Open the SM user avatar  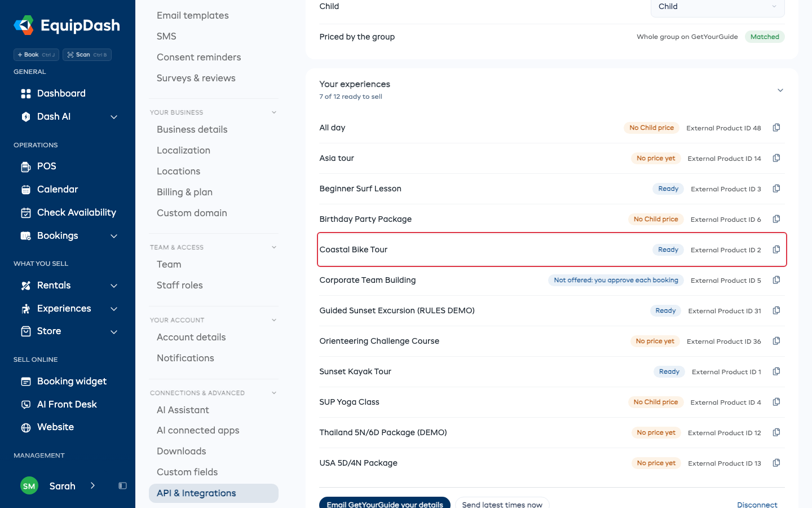click(x=29, y=486)
